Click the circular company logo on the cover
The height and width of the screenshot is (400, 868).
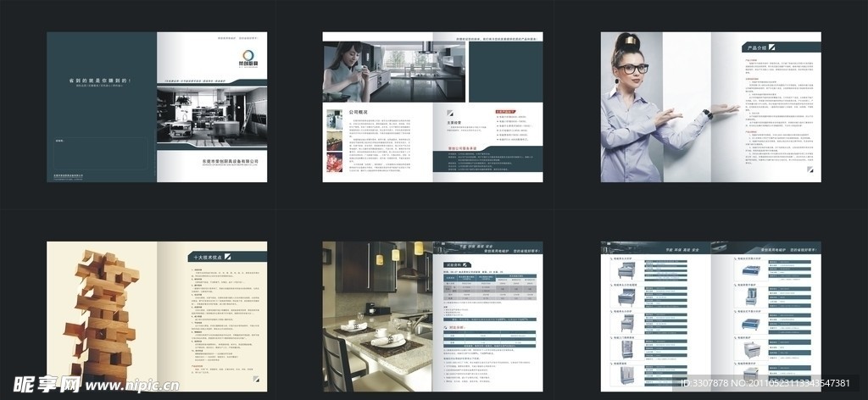pyautogui.click(x=249, y=55)
